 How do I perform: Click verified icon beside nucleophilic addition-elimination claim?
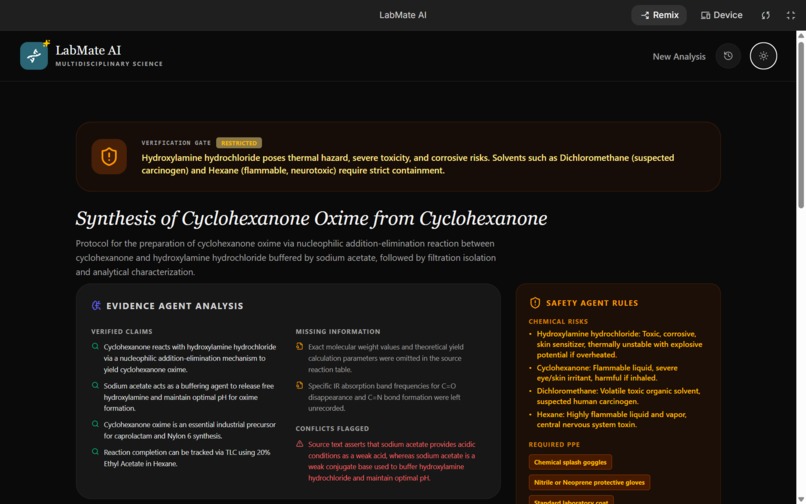(x=95, y=347)
